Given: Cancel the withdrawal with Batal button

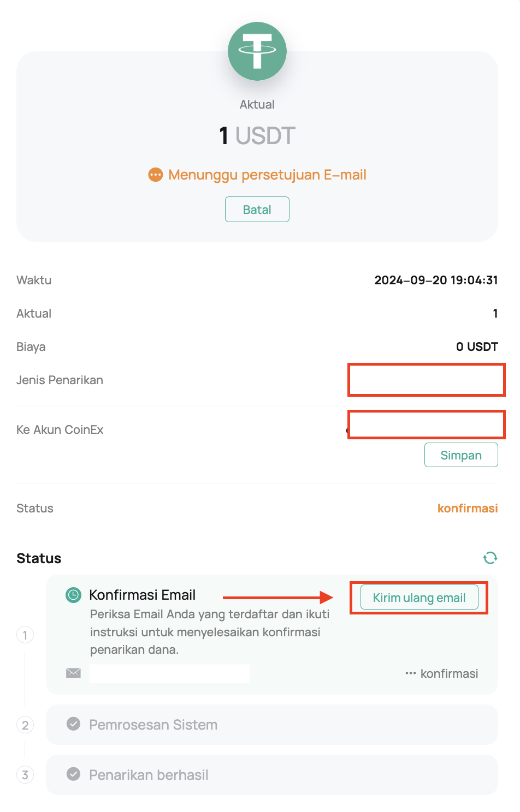Looking at the screenshot, I should (257, 210).
